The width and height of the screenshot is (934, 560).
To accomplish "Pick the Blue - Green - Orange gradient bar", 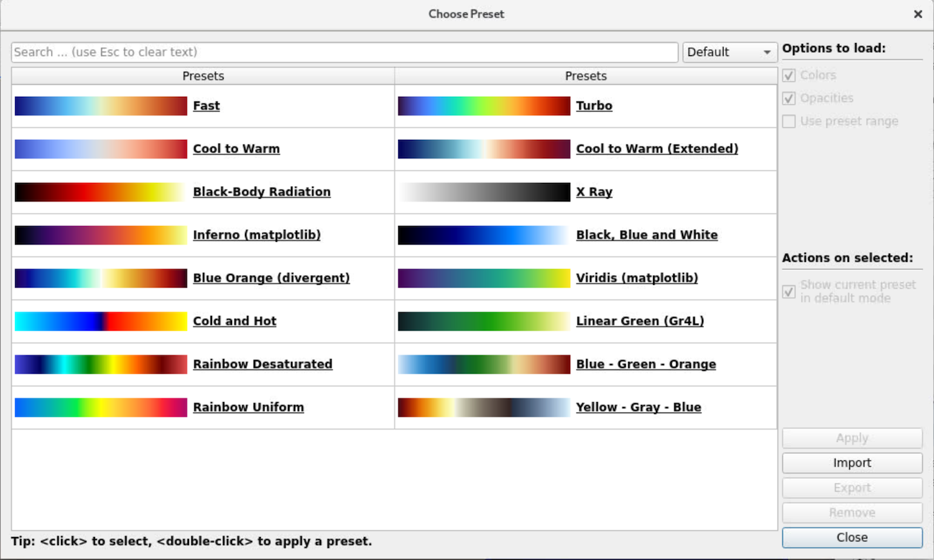I will point(484,364).
